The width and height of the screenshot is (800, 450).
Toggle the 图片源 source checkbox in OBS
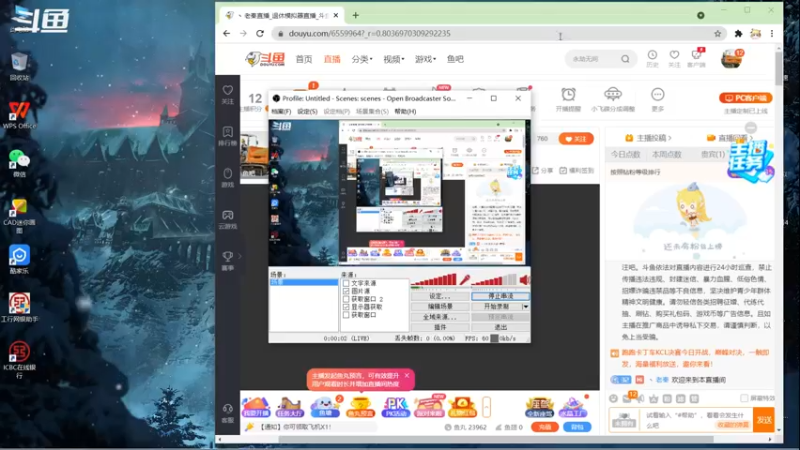[346, 291]
